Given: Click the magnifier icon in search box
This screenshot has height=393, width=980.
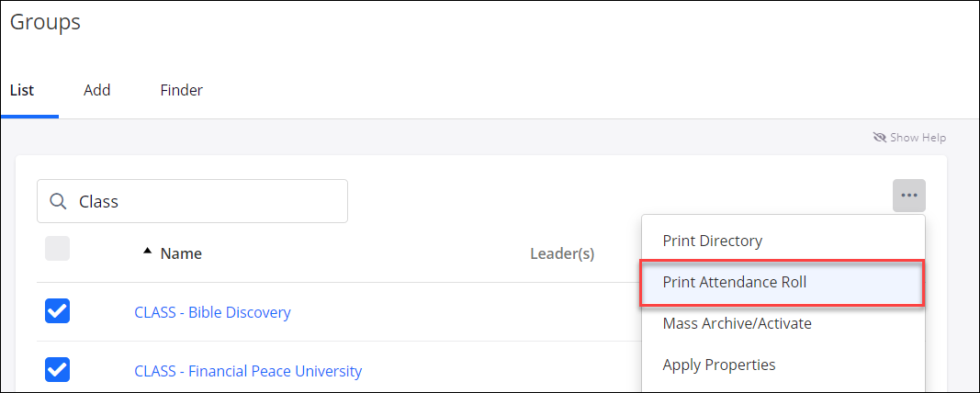Looking at the screenshot, I should pyautogui.click(x=58, y=201).
